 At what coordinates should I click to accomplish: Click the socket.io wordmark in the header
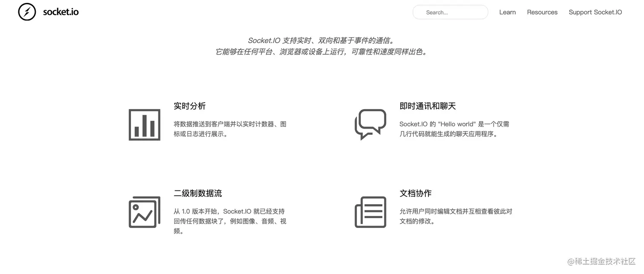(x=60, y=12)
